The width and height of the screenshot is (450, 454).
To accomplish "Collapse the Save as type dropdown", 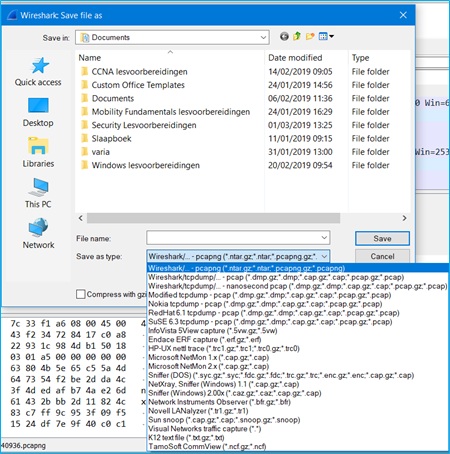I will [x=324, y=257].
